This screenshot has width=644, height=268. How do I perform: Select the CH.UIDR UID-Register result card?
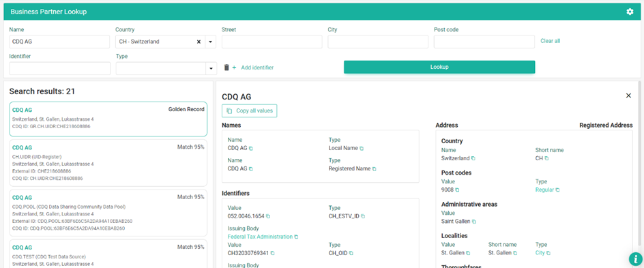[108, 163]
